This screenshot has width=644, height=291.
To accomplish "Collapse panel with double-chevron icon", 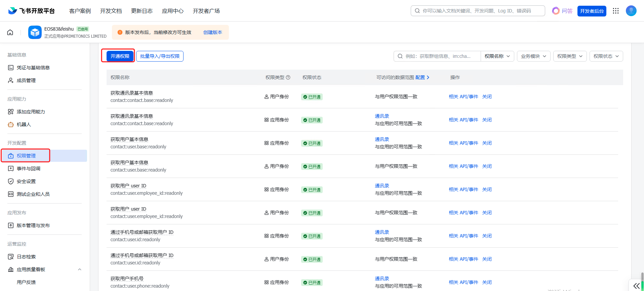I will [636, 286].
